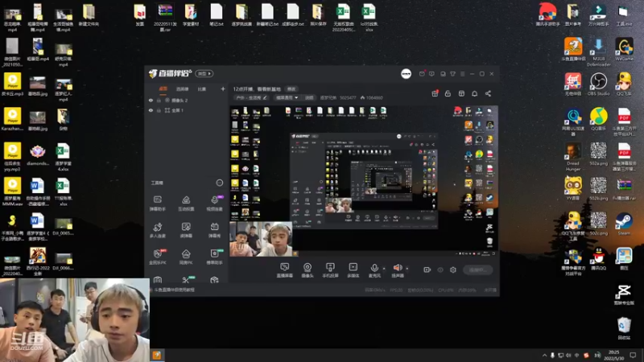
Task: Open the 回收站 recycle bin on desktop
Action: click(x=624, y=328)
